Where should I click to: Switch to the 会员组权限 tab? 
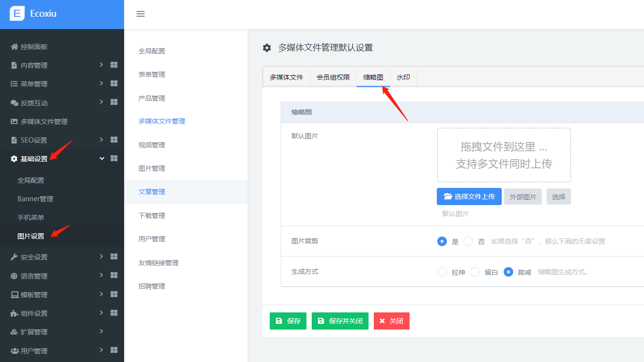[x=333, y=77]
